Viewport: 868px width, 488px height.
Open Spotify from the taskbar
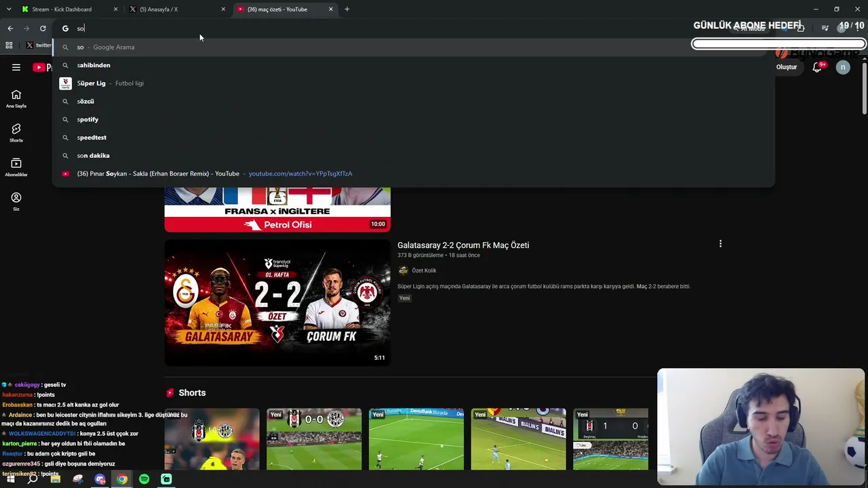[144, 479]
